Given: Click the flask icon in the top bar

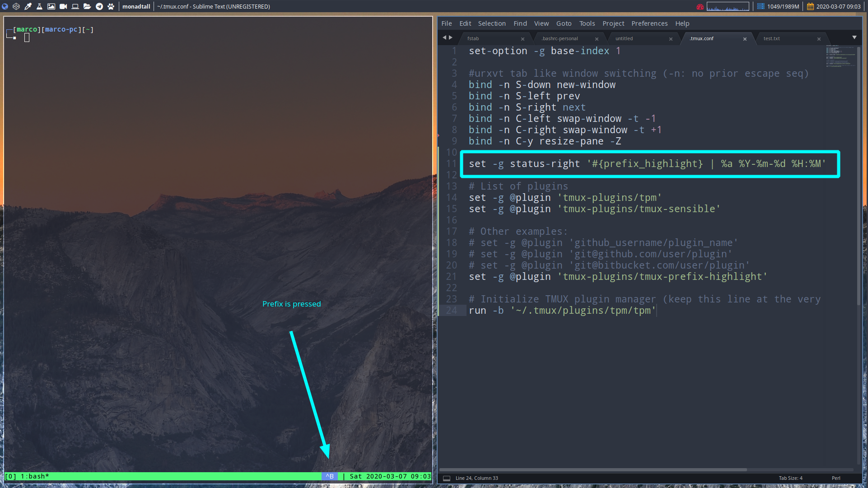Looking at the screenshot, I should (39, 6).
